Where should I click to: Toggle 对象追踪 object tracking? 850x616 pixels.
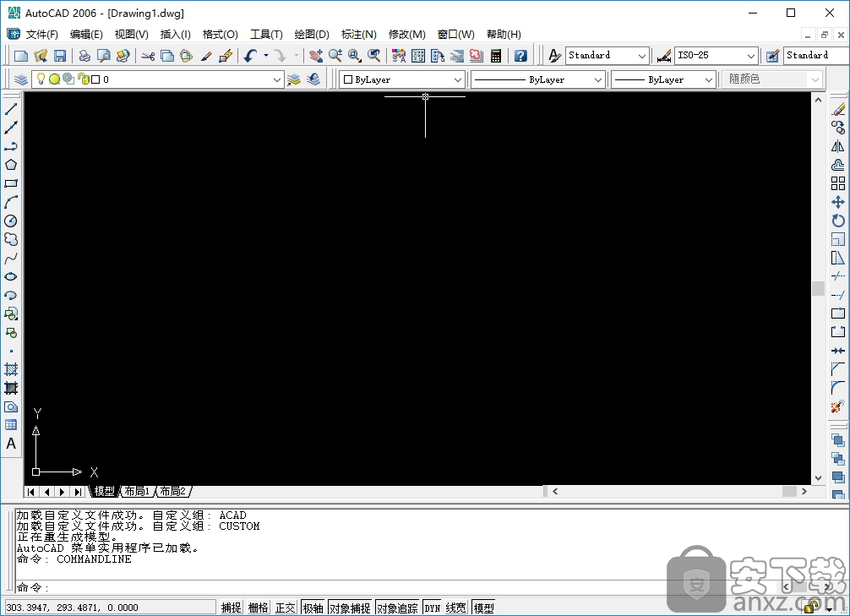coord(397,608)
